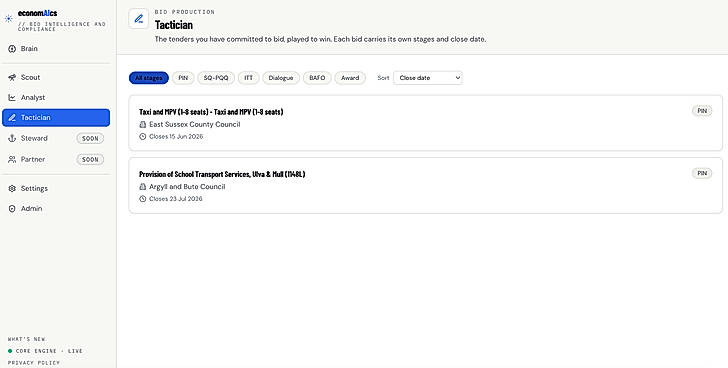Image resolution: width=728 pixels, height=368 pixels.
Task: Filter bids by BAFO stage
Action: point(317,78)
